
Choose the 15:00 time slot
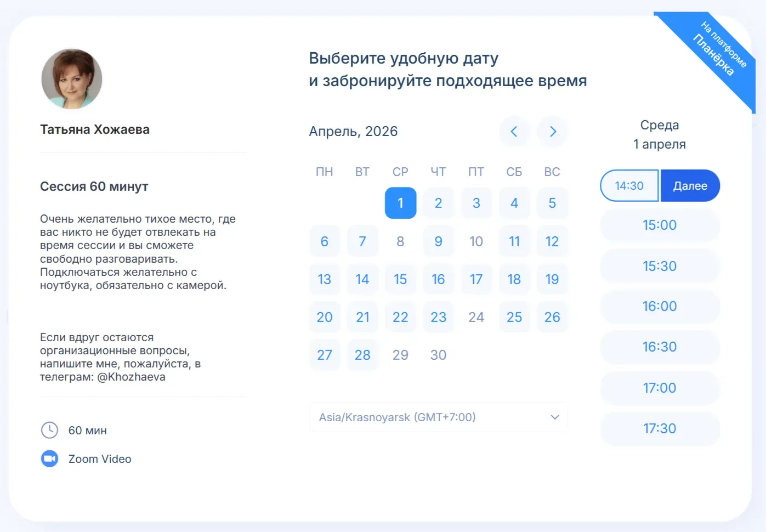point(659,225)
